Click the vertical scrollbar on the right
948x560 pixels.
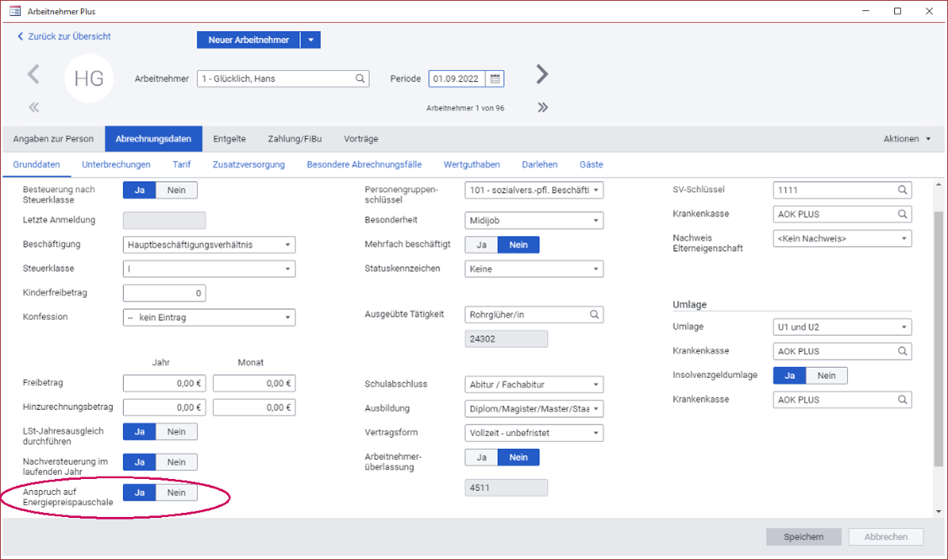point(939,337)
